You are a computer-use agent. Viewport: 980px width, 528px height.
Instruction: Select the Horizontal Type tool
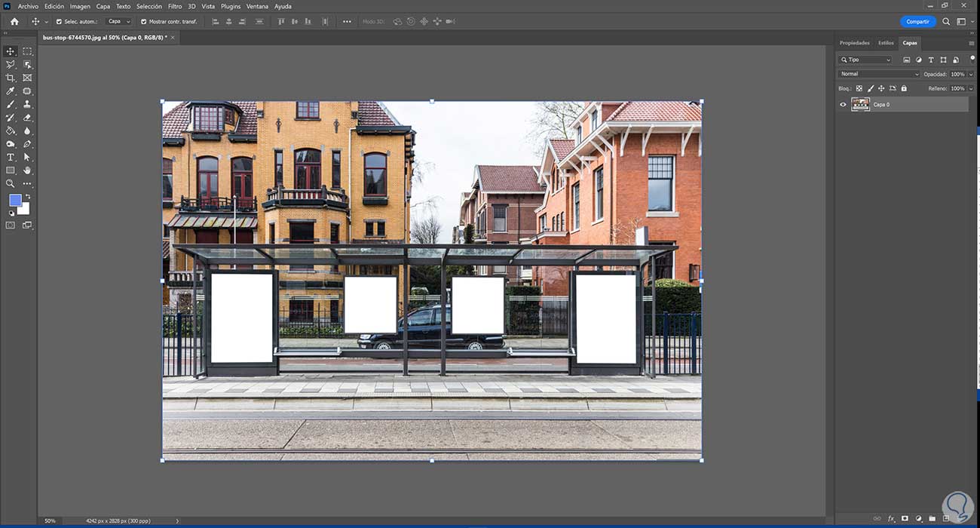click(11, 157)
